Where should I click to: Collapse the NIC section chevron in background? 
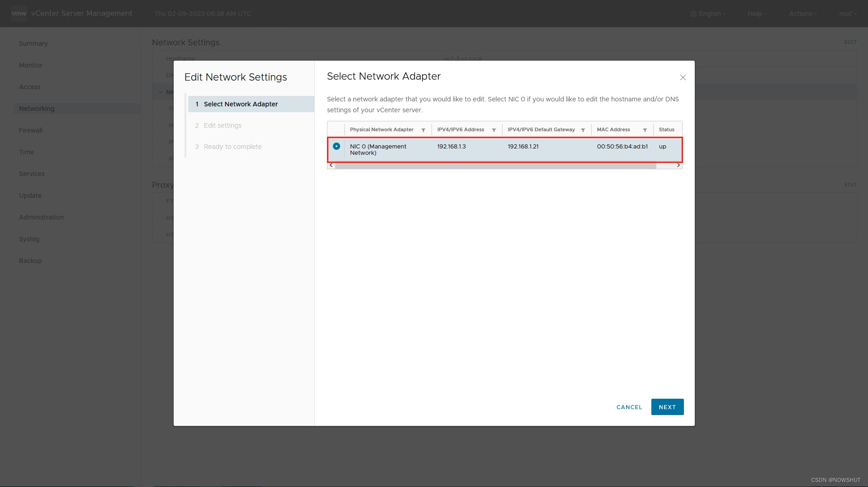point(161,92)
